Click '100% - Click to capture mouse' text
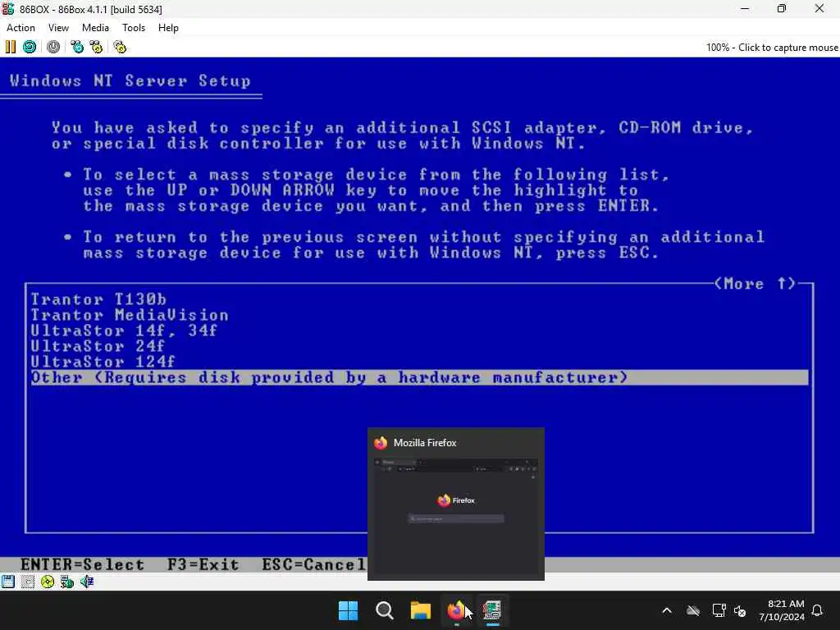The width and height of the screenshot is (840, 630). [772, 47]
